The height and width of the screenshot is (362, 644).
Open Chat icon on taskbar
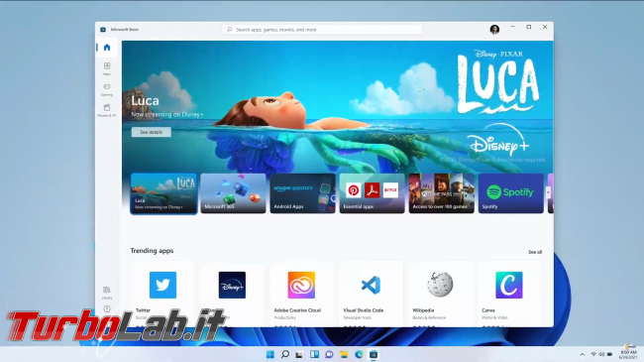(x=329, y=355)
